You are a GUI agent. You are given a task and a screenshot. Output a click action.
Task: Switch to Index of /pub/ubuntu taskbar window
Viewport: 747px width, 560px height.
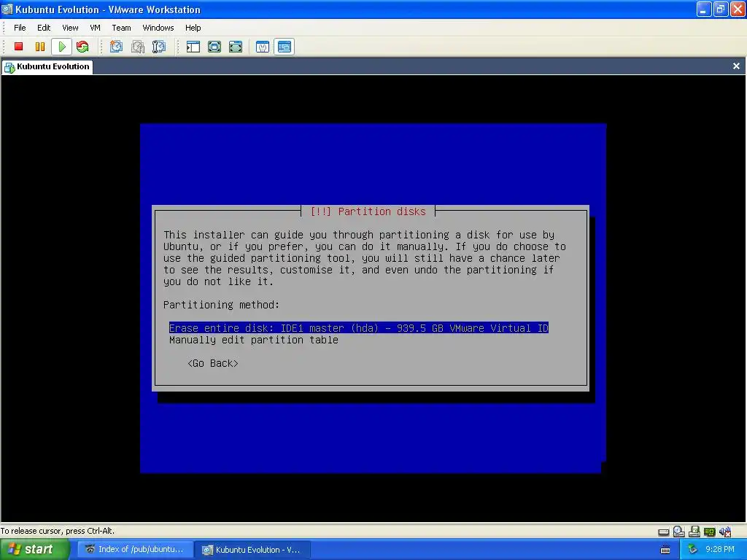(135, 550)
